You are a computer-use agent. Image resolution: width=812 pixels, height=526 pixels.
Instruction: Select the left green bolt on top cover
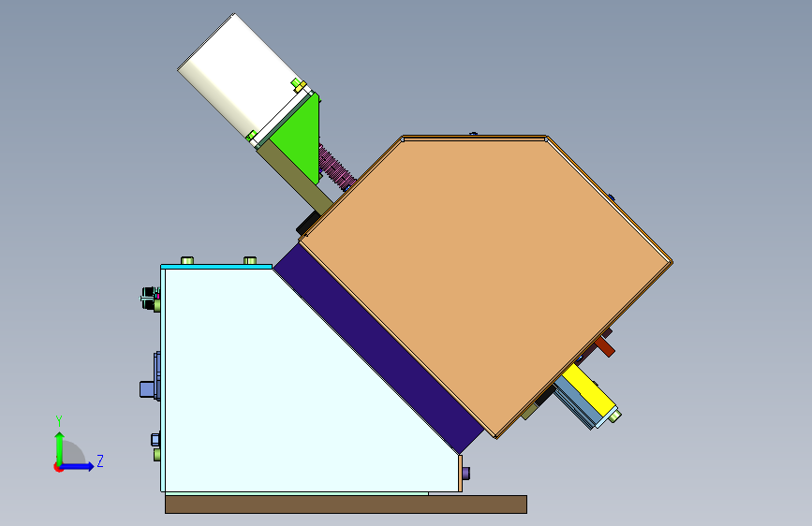click(187, 260)
